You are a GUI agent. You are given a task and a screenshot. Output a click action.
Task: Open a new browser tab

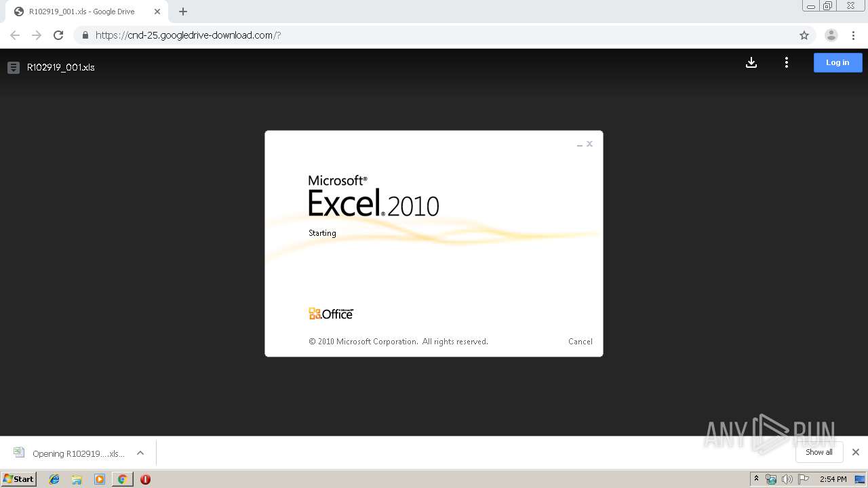(183, 12)
